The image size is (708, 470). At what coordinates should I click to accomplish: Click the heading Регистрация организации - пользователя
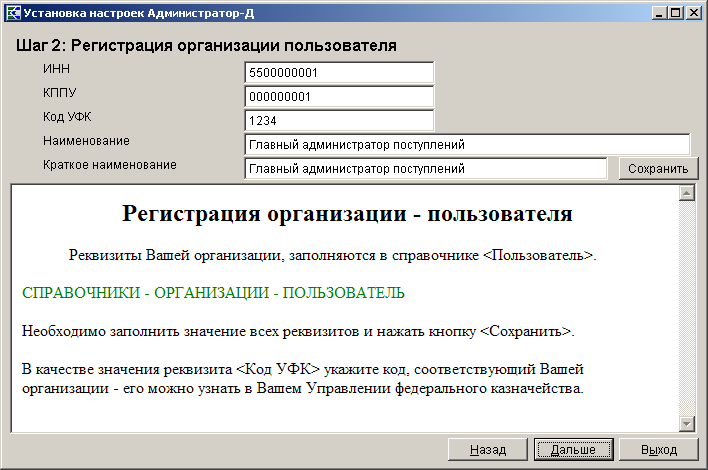click(347, 213)
